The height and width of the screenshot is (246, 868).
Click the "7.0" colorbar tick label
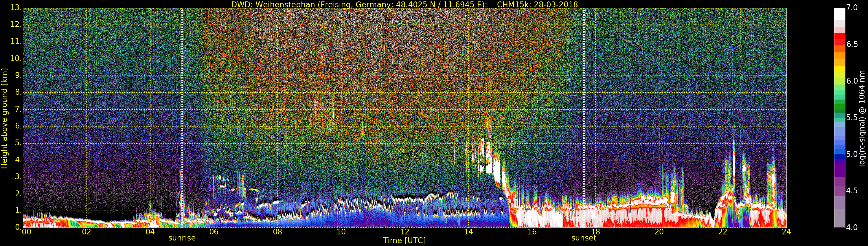[x=852, y=8]
